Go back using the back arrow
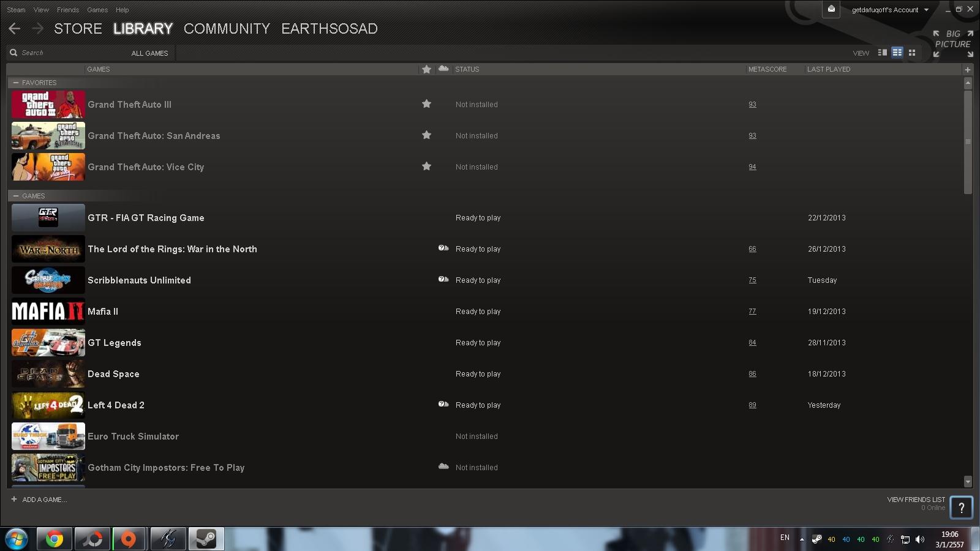This screenshot has height=551, width=980. (x=15, y=28)
